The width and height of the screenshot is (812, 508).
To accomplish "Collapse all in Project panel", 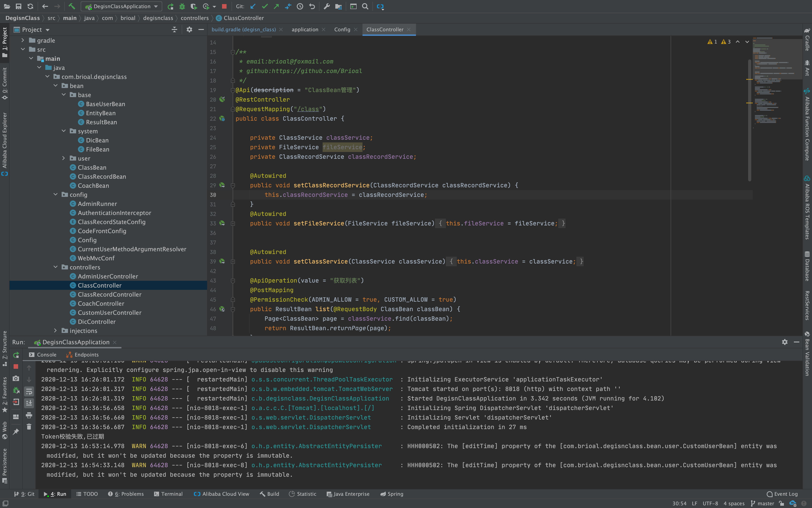I will tap(174, 29).
